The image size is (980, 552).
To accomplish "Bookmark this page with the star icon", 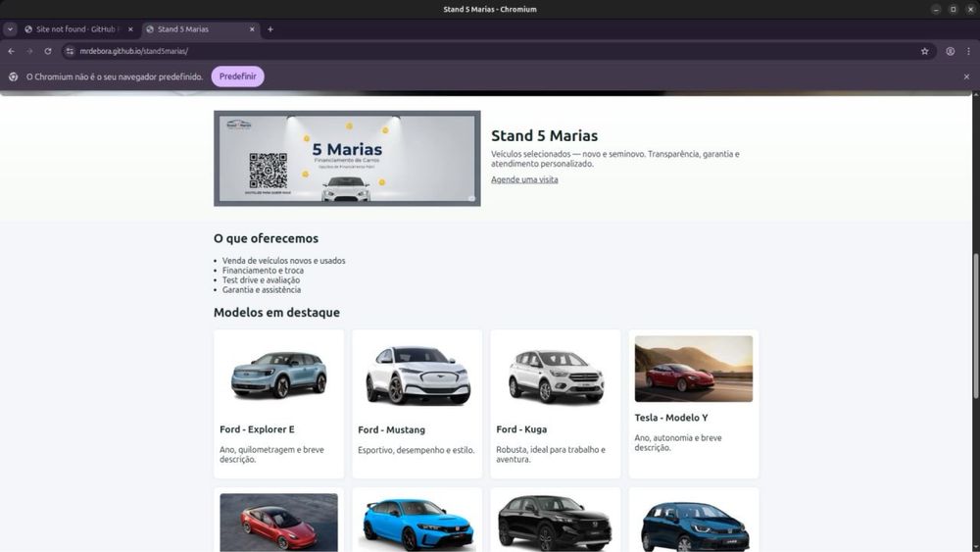I will click(x=924, y=51).
